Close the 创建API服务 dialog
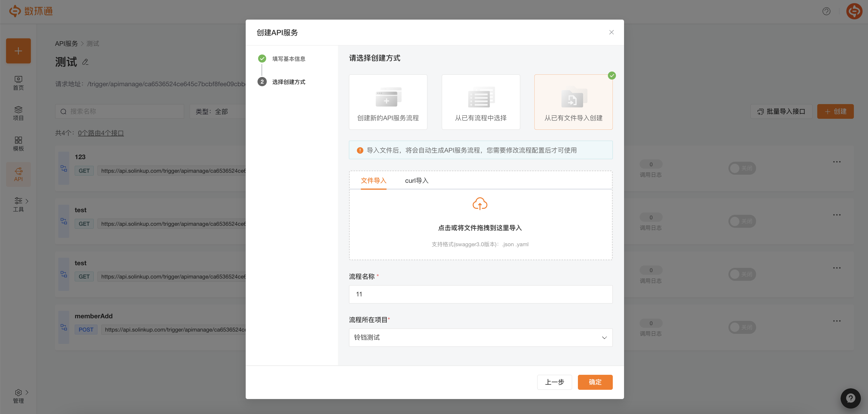Image resolution: width=868 pixels, height=414 pixels. [x=611, y=32]
